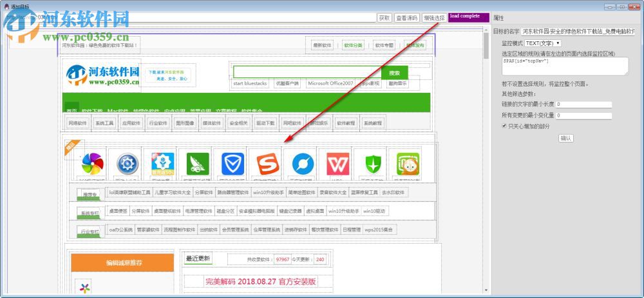The height and width of the screenshot is (298, 644).
Task: Open the 游戏娱乐 category tab
Action: (319, 123)
